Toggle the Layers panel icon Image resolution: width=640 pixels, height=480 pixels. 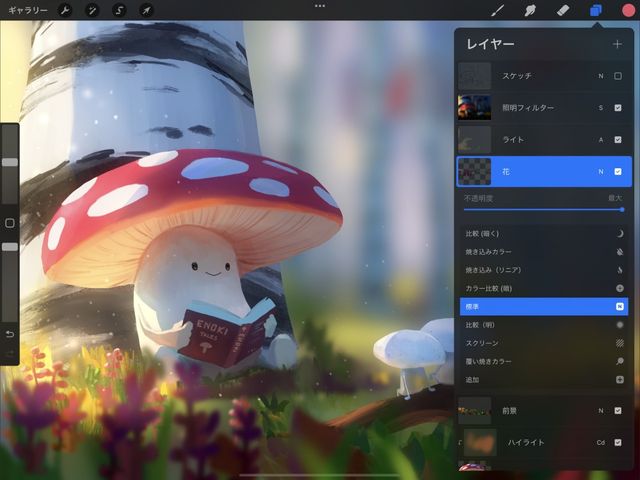(596, 10)
